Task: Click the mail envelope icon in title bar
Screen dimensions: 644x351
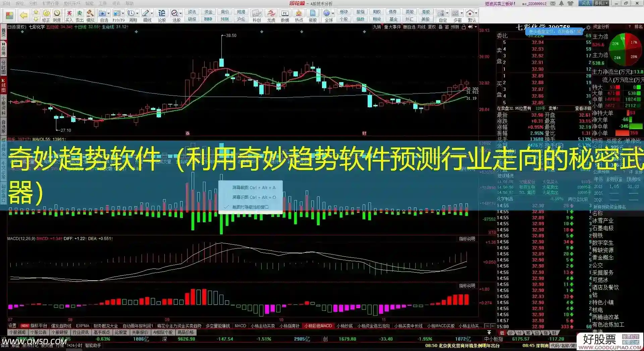Action: tap(553, 3)
